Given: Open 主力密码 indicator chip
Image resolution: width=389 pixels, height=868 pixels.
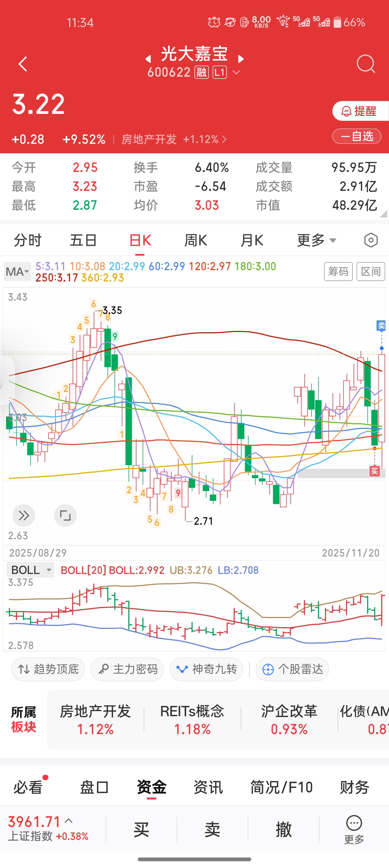Looking at the screenshot, I should click(x=127, y=669).
